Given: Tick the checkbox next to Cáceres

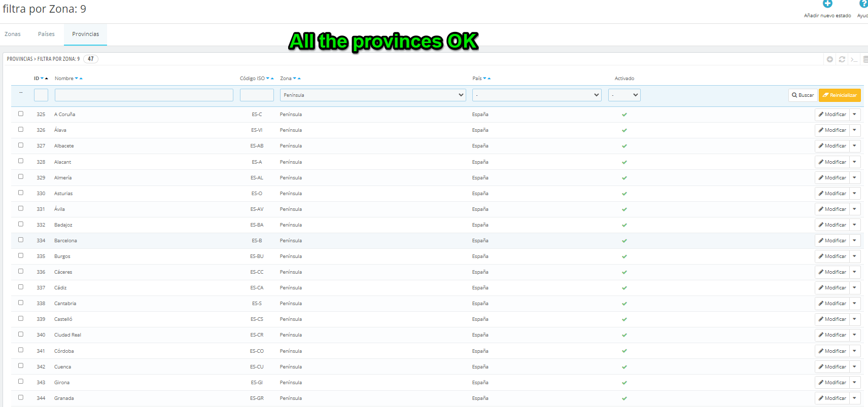Looking at the screenshot, I should pyautogui.click(x=21, y=271).
